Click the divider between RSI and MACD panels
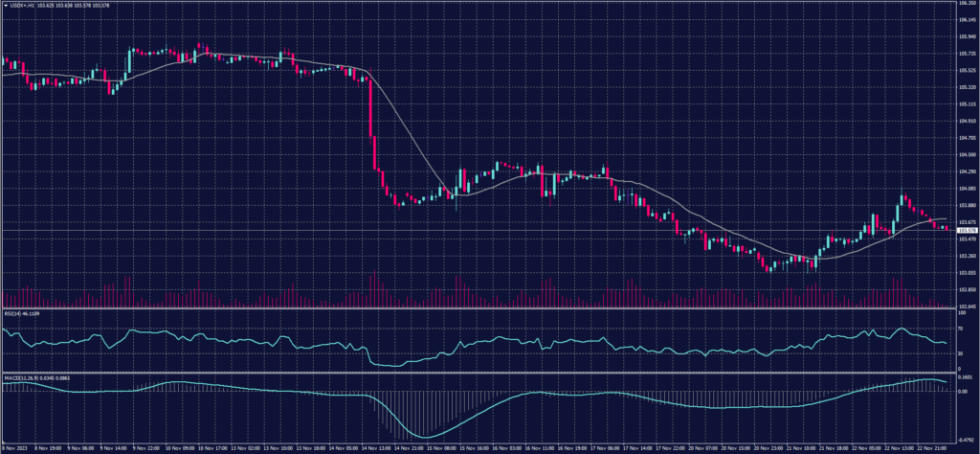The height and width of the screenshot is (454, 980). [x=479, y=372]
